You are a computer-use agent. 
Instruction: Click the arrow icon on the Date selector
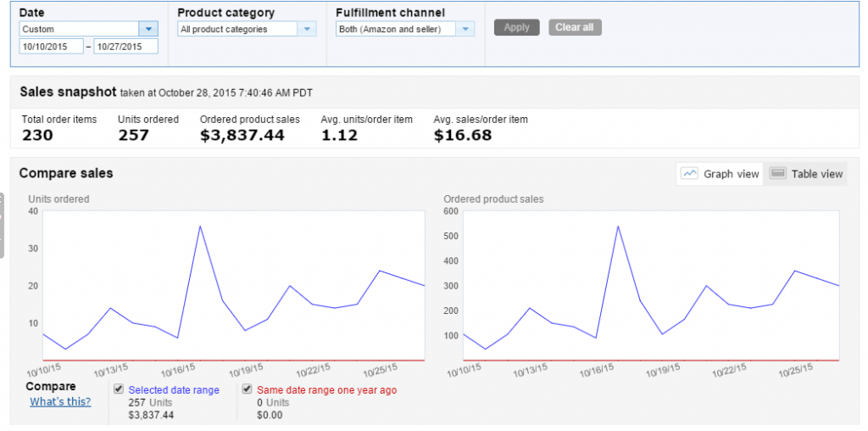pyautogui.click(x=150, y=29)
